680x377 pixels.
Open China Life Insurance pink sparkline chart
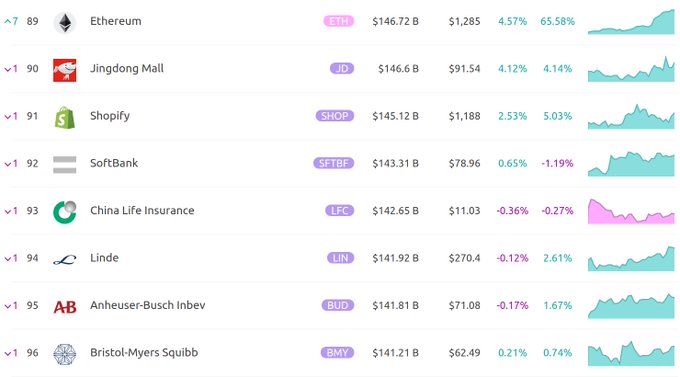(631, 211)
